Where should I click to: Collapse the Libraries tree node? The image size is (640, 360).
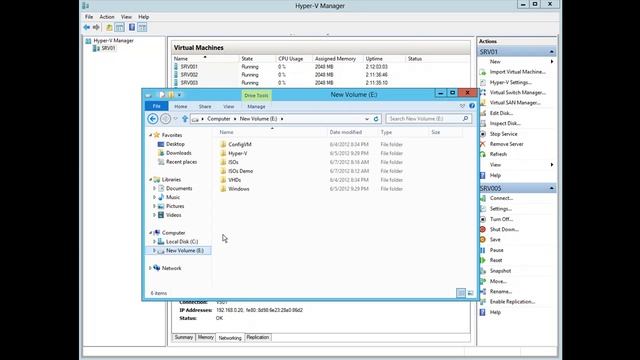151,180
